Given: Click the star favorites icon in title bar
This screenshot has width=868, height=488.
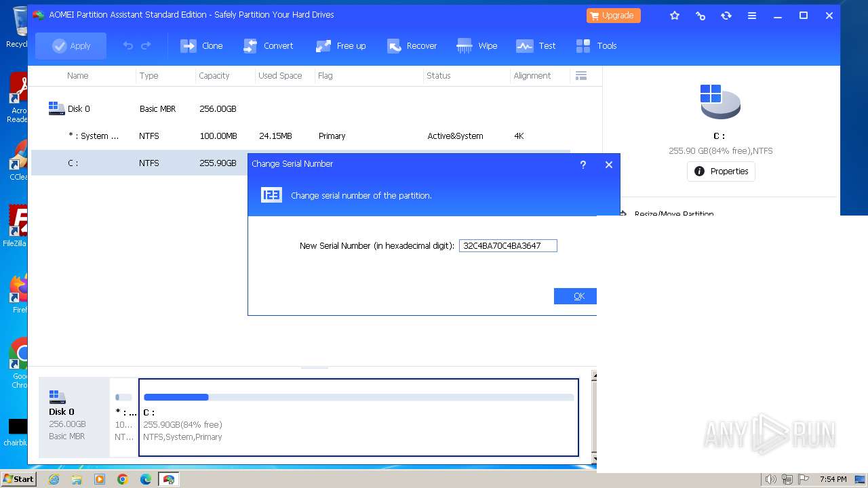Looking at the screenshot, I should click(x=675, y=15).
